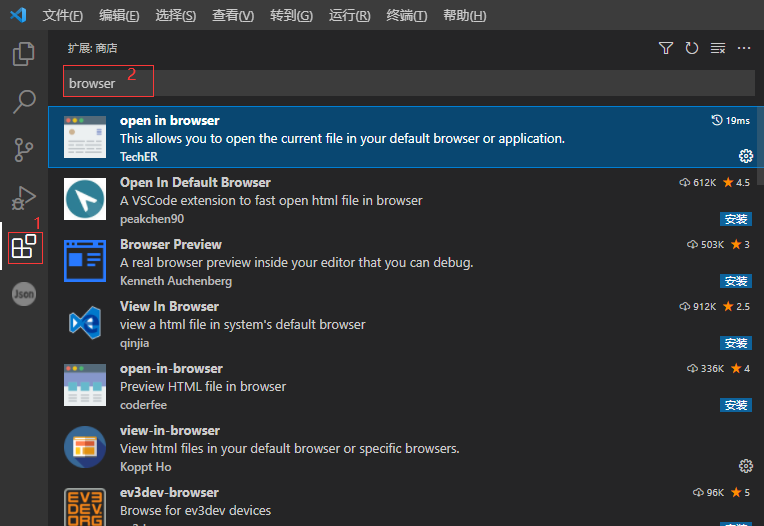764x526 pixels.
Task: Open the Extensions view icon
Action: 24,247
